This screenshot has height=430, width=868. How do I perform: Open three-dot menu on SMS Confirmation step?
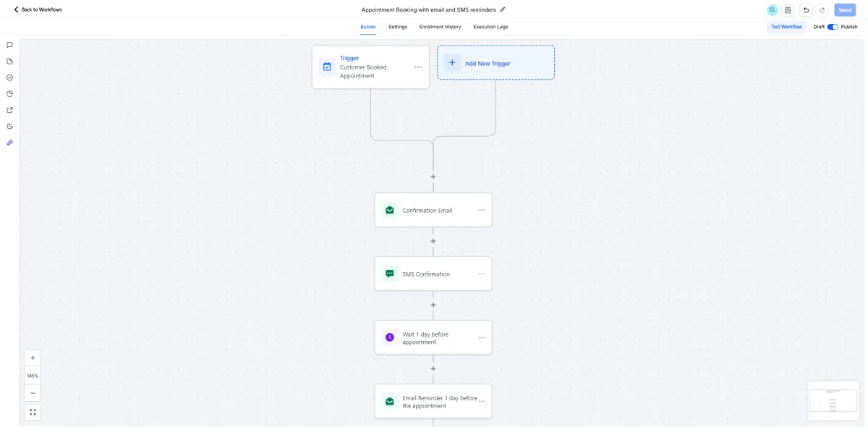point(482,274)
